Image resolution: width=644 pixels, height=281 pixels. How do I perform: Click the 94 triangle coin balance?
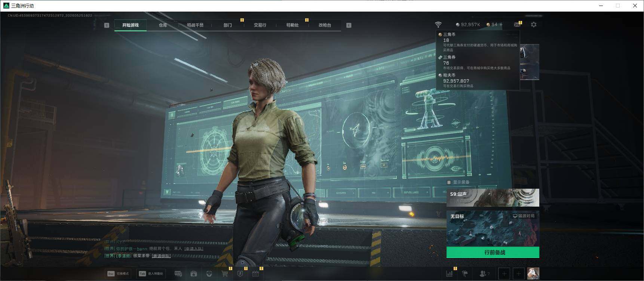tap(492, 25)
